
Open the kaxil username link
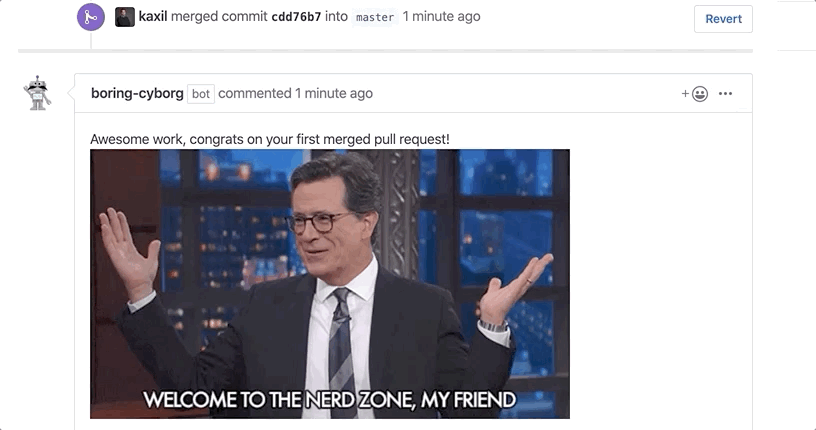153,17
